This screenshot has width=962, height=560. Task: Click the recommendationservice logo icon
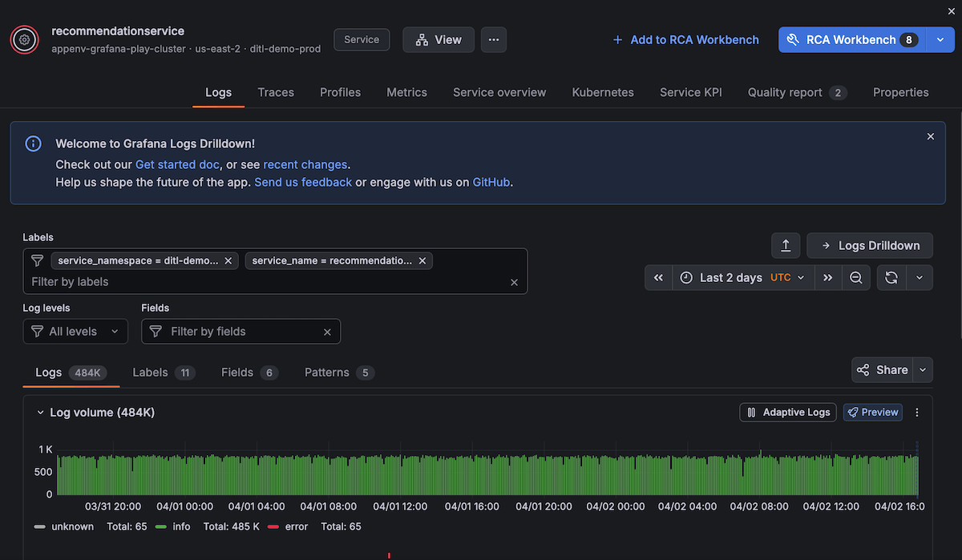coord(24,39)
